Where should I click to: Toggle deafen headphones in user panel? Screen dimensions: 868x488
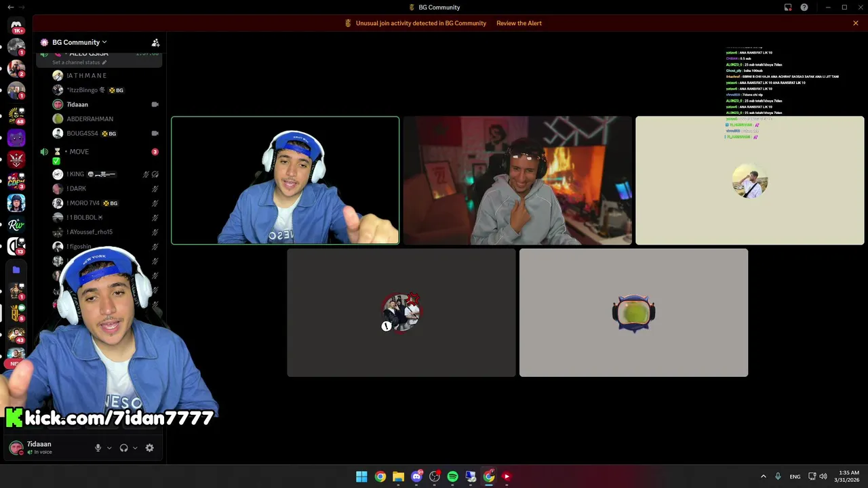coord(123,448)
